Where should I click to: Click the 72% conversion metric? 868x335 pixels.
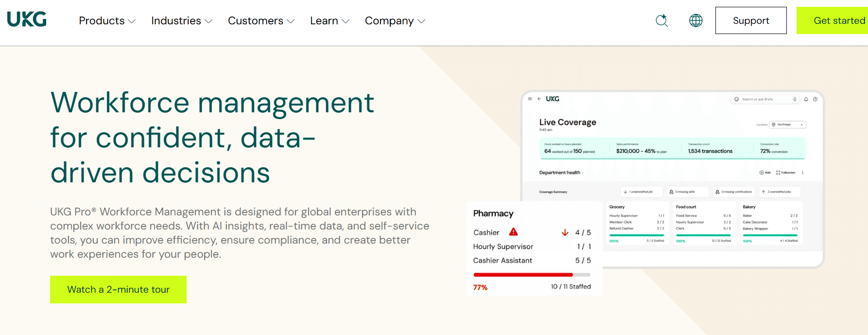point(774,151)
